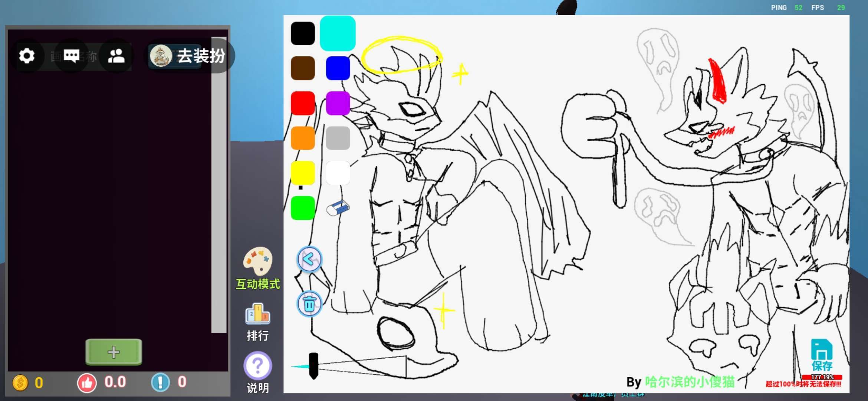The height and width of the screenshot is (401, 868).
Task: Select the bright green color swatch
Action: (303, 208)
